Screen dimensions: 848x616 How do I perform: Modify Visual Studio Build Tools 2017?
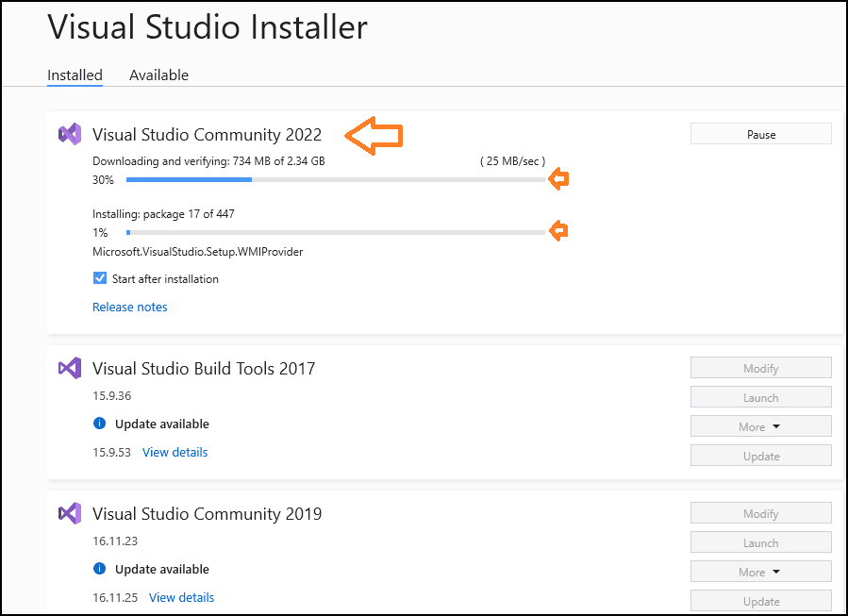[761, 368]
